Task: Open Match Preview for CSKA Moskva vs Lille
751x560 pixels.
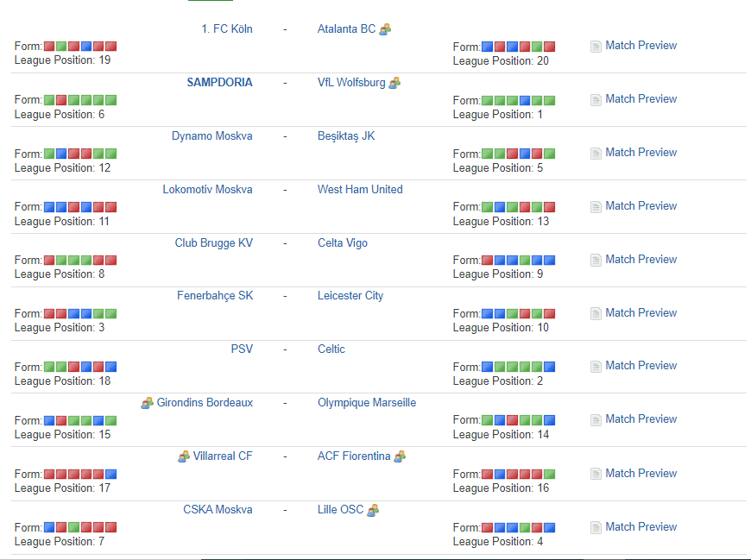Action: 641,526
